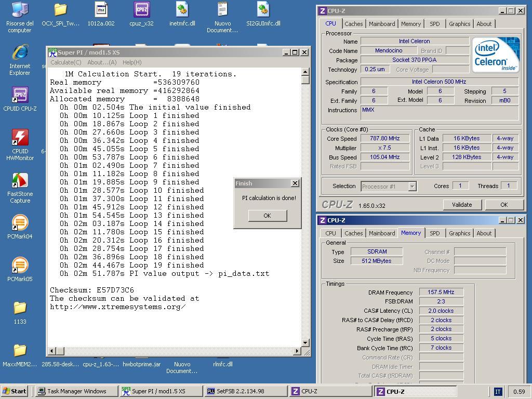Screen dimensions: 532x399
Task: Click the system tray clock showing 0.59
Action: pyautogui.click(x=519, y=392)
